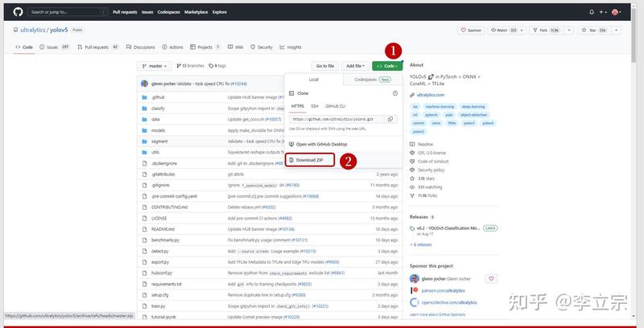
Task: Open the GitHub logo home link
Action: click(x=18, y=12)
